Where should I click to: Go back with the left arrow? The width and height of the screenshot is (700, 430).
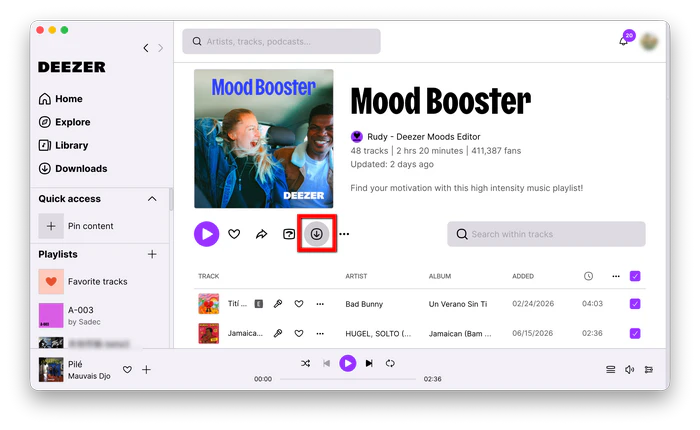146,48
